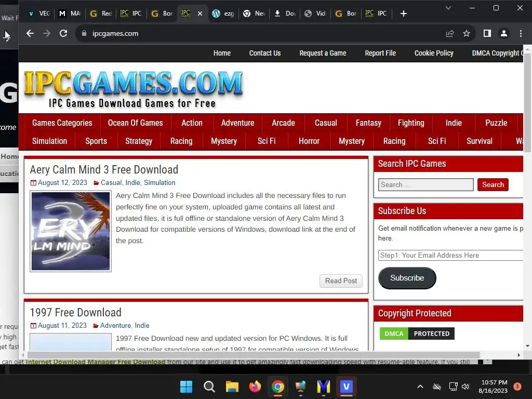Open Contact Us page
Image resolution: width=532 pixels, height=399 pixels.
(x=265, y=54)
